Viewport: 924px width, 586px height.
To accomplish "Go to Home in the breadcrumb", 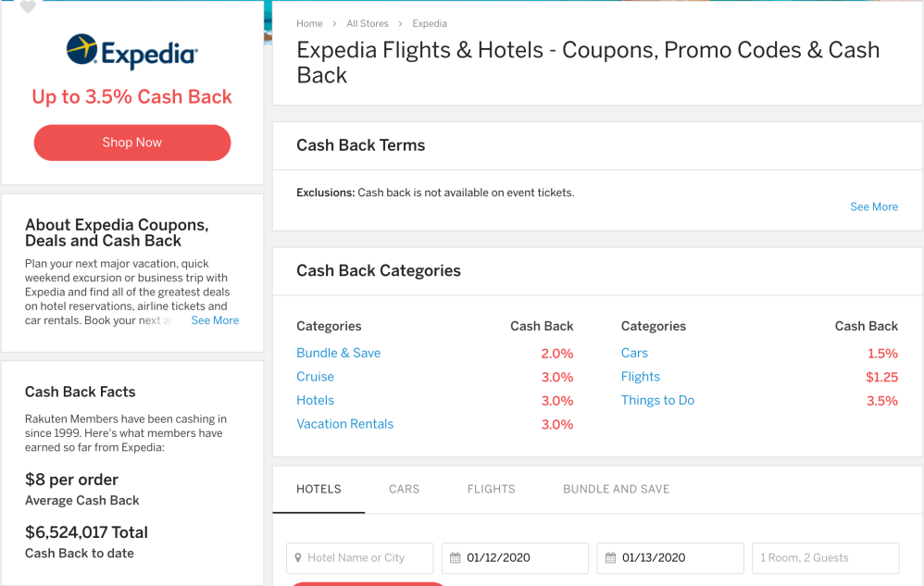I will [309, 23].
